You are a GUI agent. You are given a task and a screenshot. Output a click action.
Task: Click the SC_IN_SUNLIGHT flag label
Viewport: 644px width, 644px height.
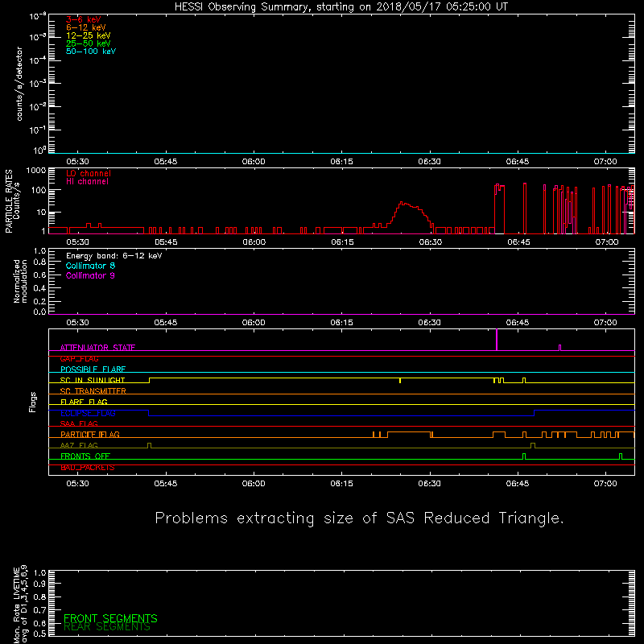93,380
